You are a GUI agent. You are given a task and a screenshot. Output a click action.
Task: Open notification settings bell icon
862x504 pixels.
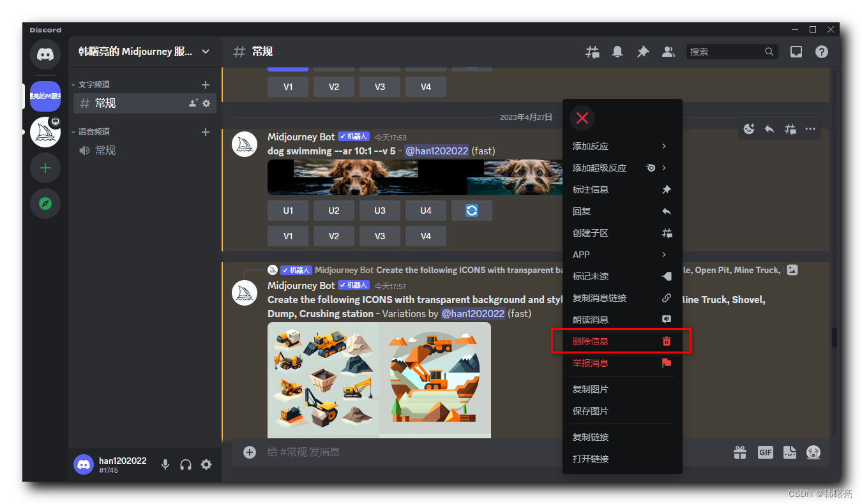(617, 52)
